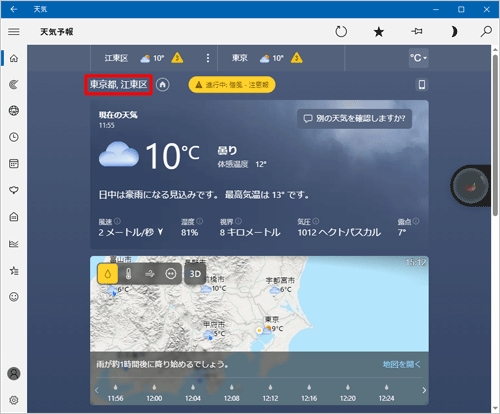Screen dimensions: 500x414
Task: Switch map to 3D view
Action: tap(195, 274)
